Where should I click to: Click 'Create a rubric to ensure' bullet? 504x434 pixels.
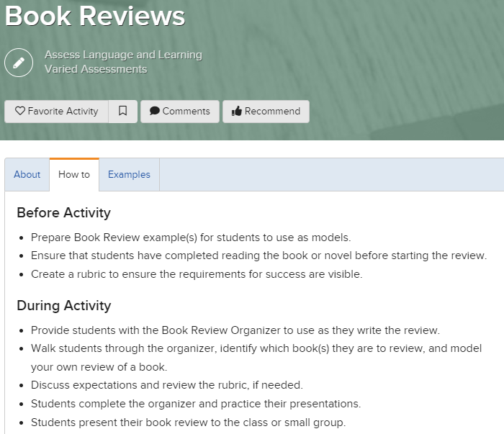[x=197, y=274]
